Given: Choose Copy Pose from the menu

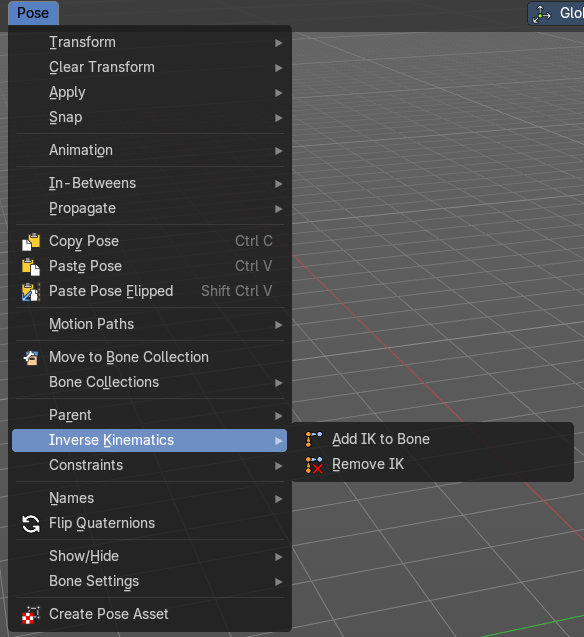Looking at the screenshot, I should tap(149, 241).
